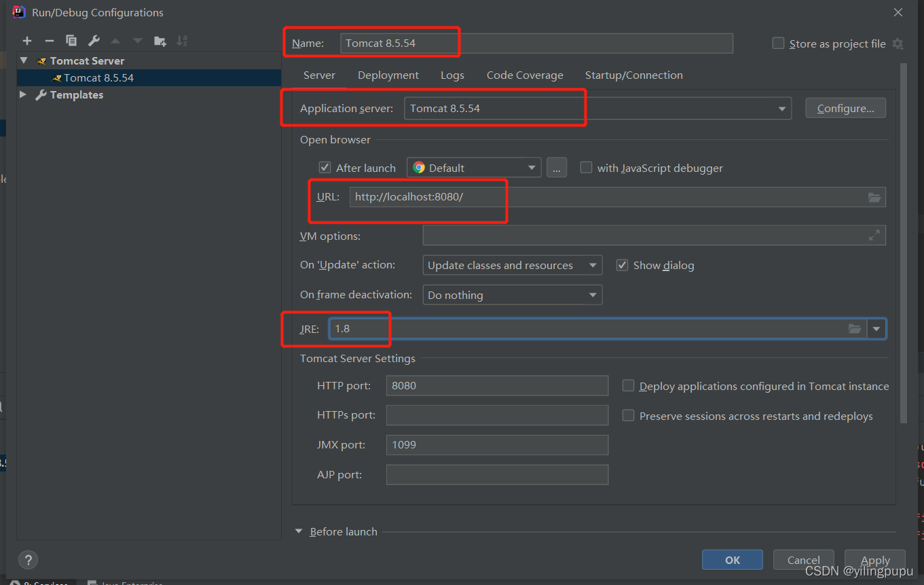Screen dimensions: 924x585
Task: Switch to the Logs tab
Action: [x=452, y=75]
